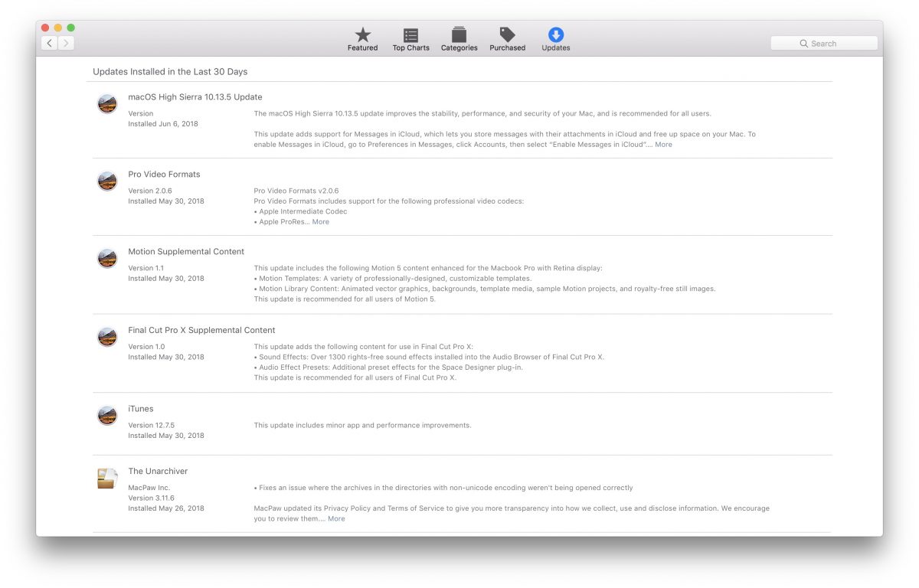Click 'Version 1.1' under Motion Supplemental Content
This screenshot has height=588, width=919.
point(146,269)
